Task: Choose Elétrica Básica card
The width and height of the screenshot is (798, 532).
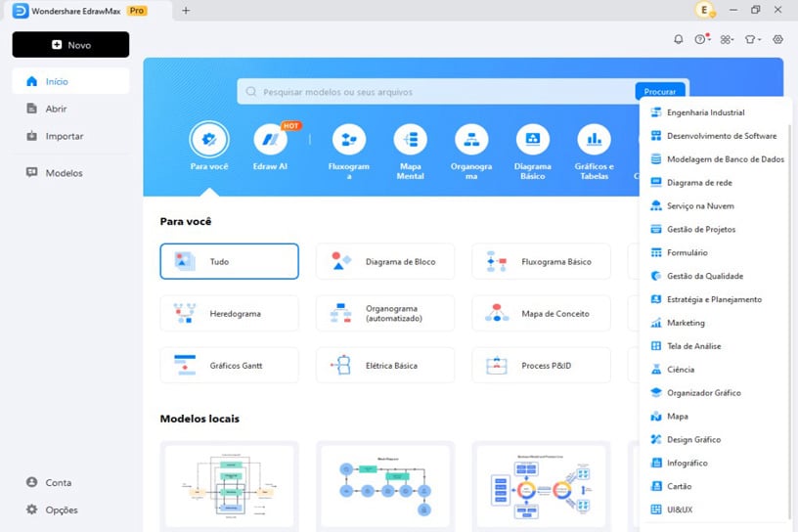Action: pos(385,365)
